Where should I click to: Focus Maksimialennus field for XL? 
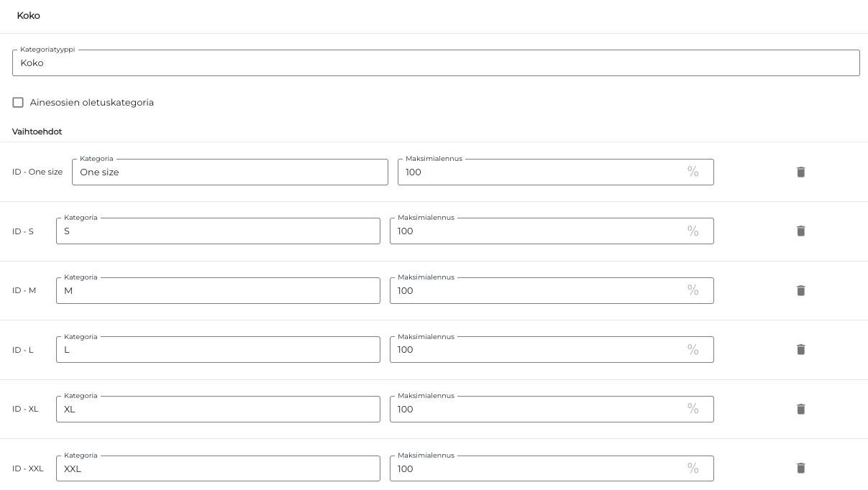536,410
